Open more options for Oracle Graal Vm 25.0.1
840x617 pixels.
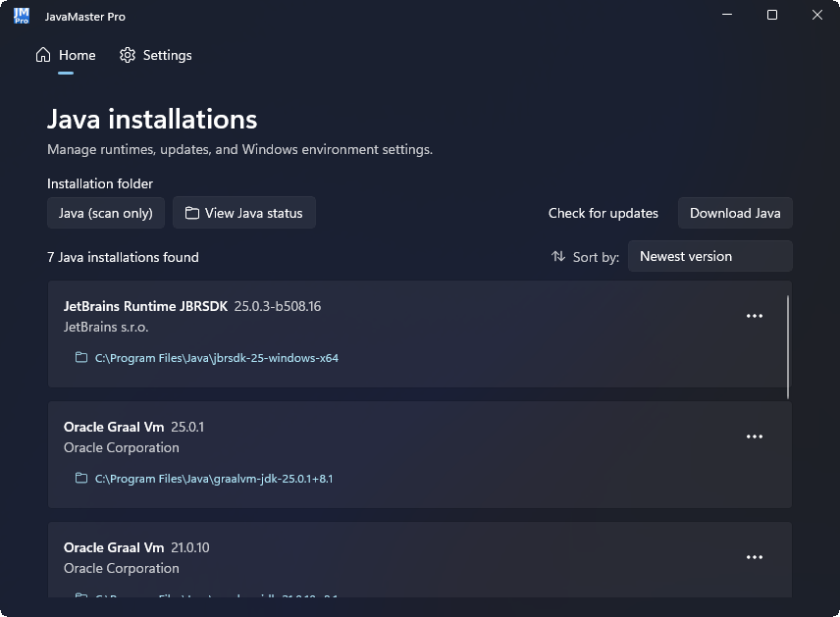tap(755, 437)
